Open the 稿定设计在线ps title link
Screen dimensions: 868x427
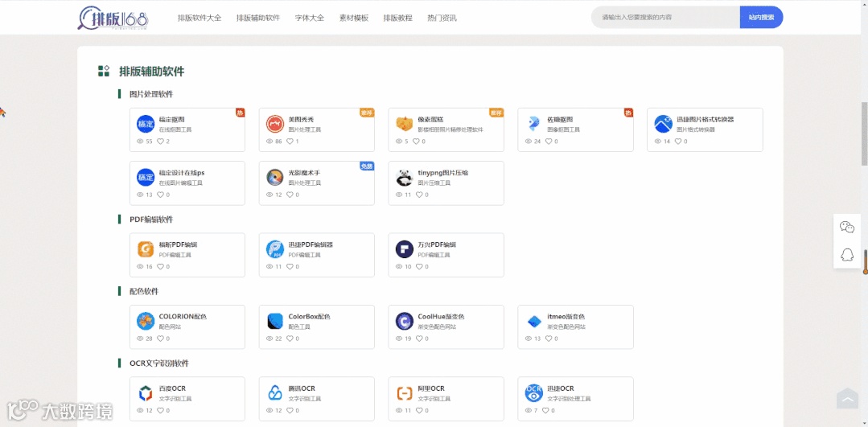click(182, 173)
